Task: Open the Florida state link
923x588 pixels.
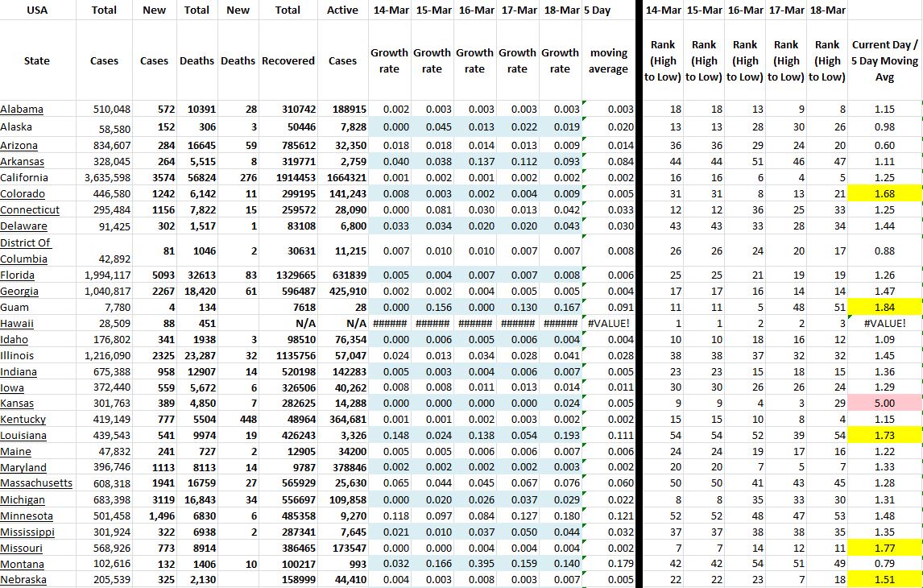Action: (19, 275)
